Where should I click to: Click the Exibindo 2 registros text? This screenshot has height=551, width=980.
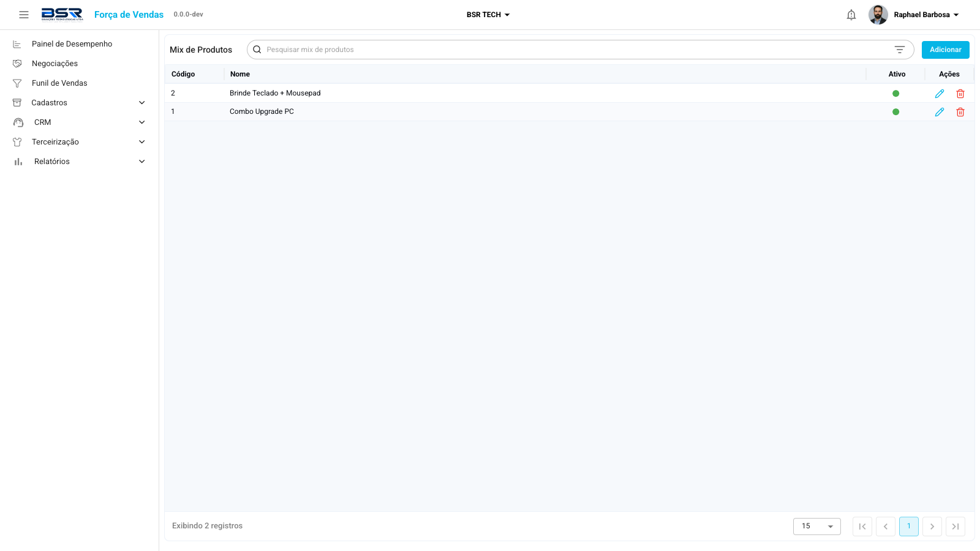point(207,526)
